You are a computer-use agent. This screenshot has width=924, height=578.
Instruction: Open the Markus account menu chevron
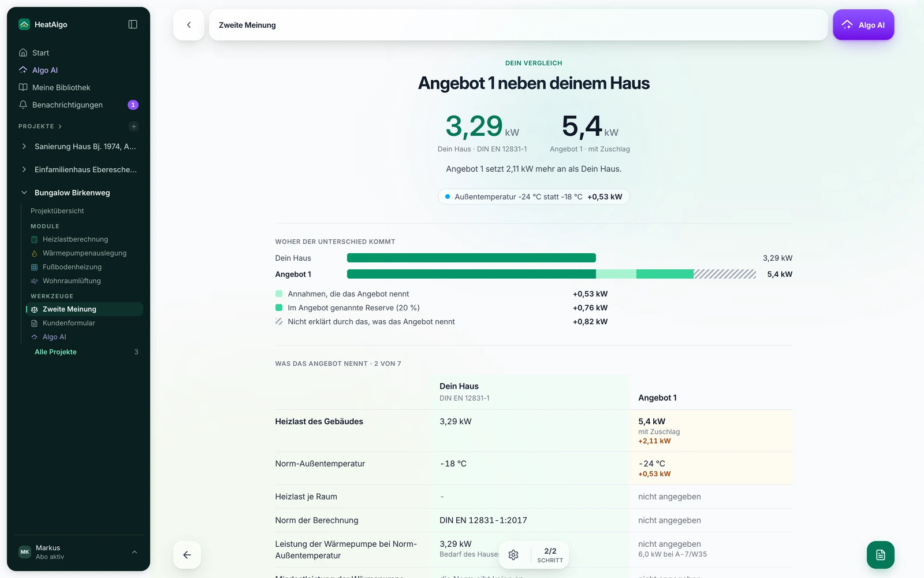point(135,552)
